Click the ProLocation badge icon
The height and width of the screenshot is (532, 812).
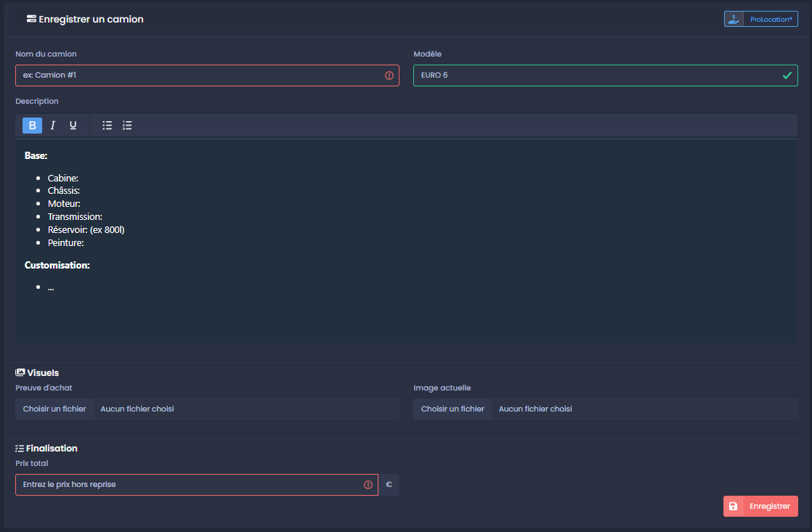pos(734,19)
